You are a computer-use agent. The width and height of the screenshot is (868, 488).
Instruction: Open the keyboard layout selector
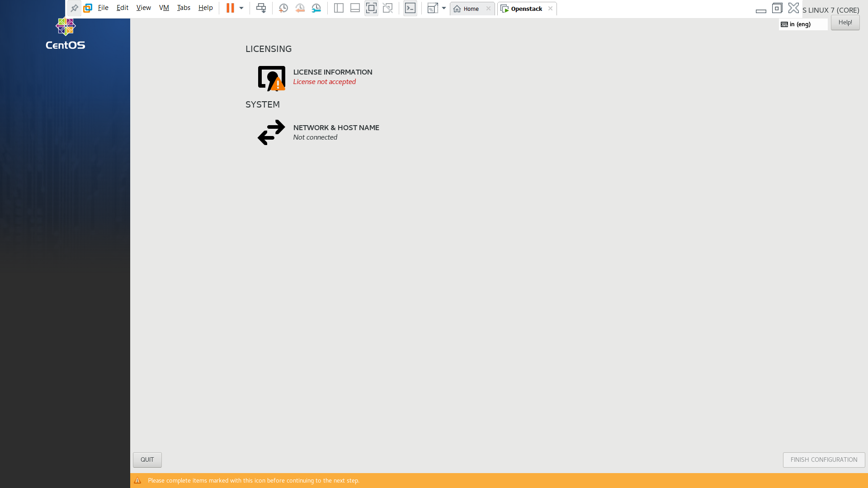(x=802, y=24)
